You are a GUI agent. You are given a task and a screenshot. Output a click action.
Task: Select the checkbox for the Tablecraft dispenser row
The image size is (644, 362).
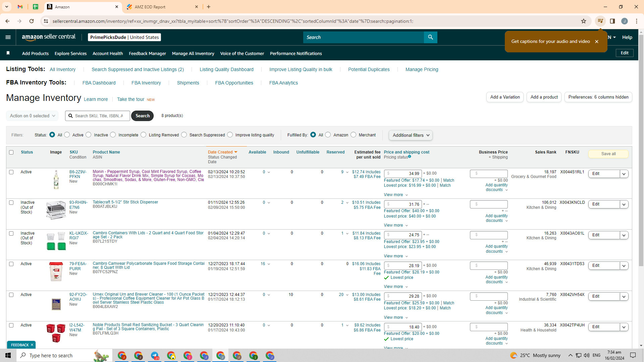[x=11, y=203]
